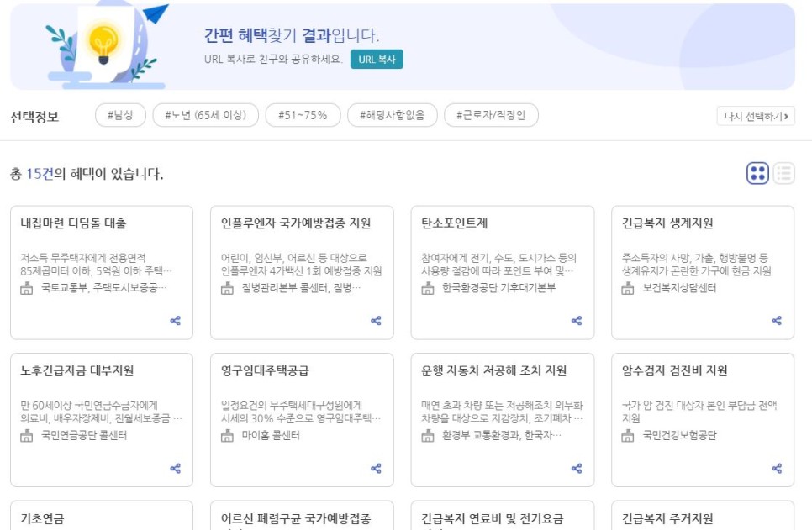This screenshot has width=812, height=530.
Task: Click agency icon beside 보건복지상담센터
Action: [628, 288]
